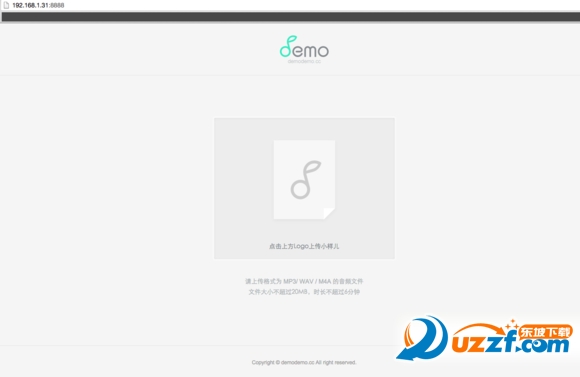Click the MP3/ WAV / M4A format hint line
Viewport: 580px width, 377px height.
304,282
